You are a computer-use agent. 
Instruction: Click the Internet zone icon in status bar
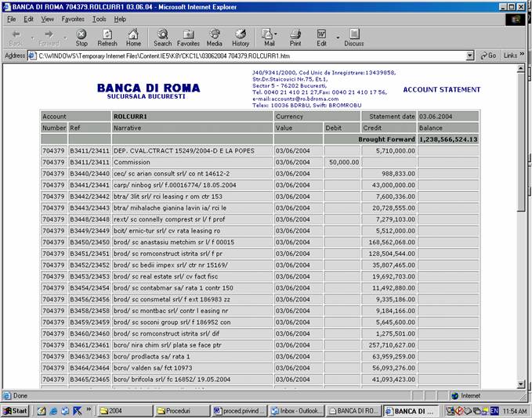pyautogui.click(x=455, y=395)
